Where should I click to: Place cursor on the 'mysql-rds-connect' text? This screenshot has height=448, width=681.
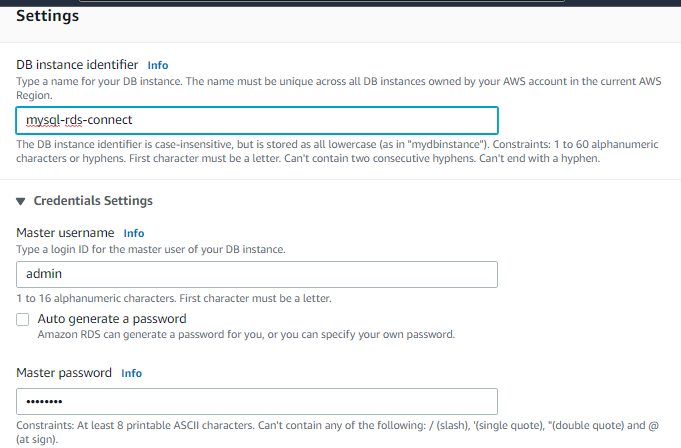(x=79, y=120)
